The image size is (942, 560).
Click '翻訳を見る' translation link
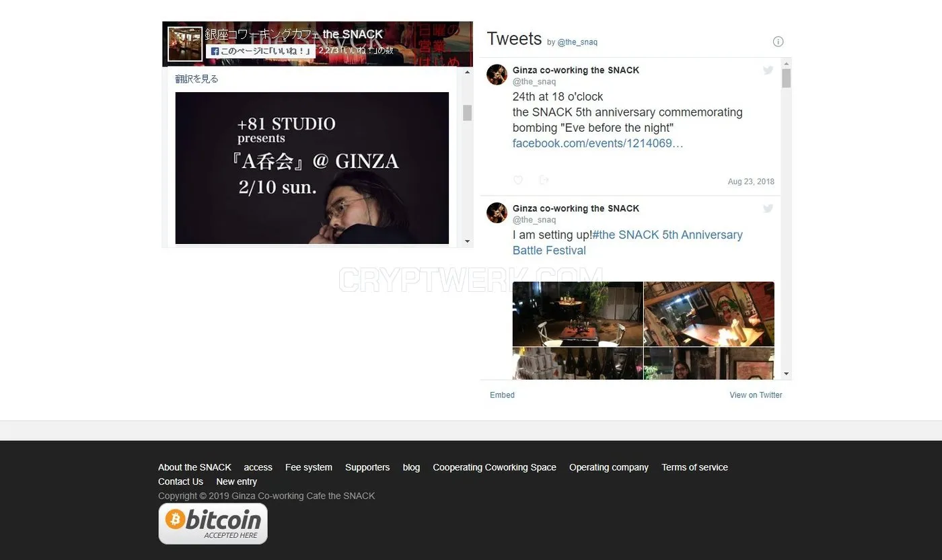pos(196,79)
